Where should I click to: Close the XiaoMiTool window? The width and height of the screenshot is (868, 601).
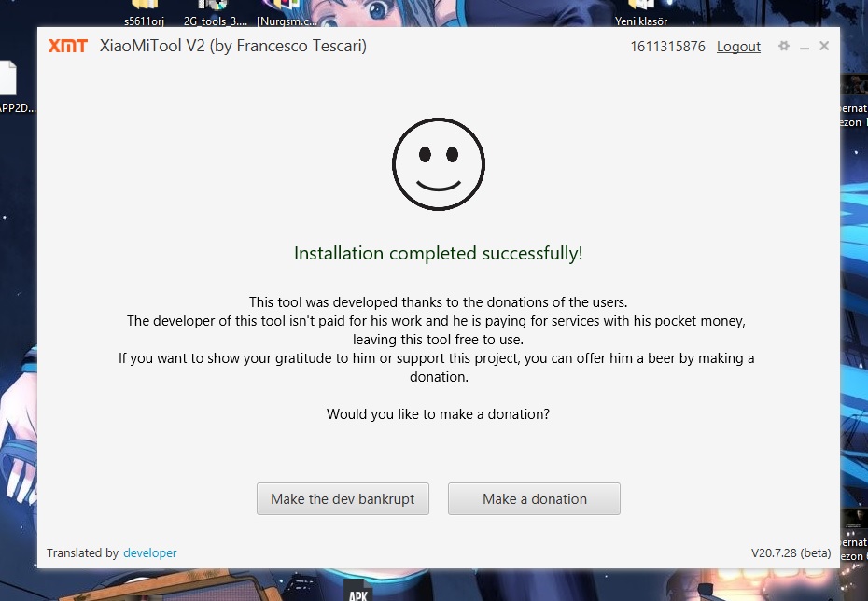coord(824,46)
